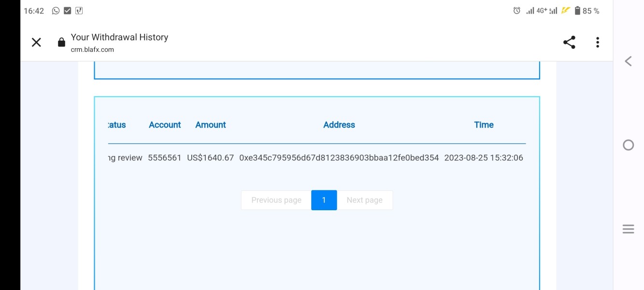Tap the crm.blafx.com URL text

click(x=92, y=49)
